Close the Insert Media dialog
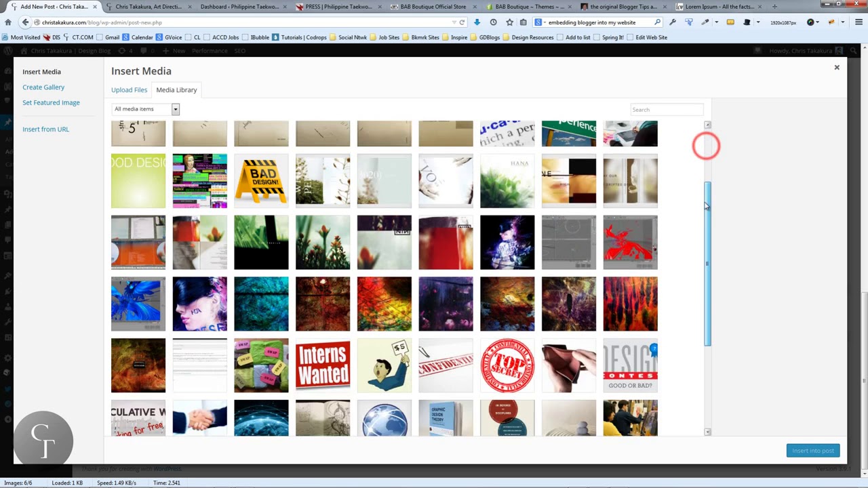The height and width of the screenshot is (488, 868). click(x=837, y=67)
